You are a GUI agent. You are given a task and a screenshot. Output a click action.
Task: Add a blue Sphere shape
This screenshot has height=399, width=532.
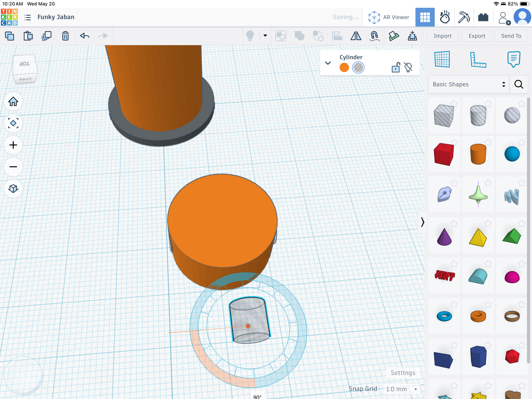pyautogui.click(x=512, y=154)
